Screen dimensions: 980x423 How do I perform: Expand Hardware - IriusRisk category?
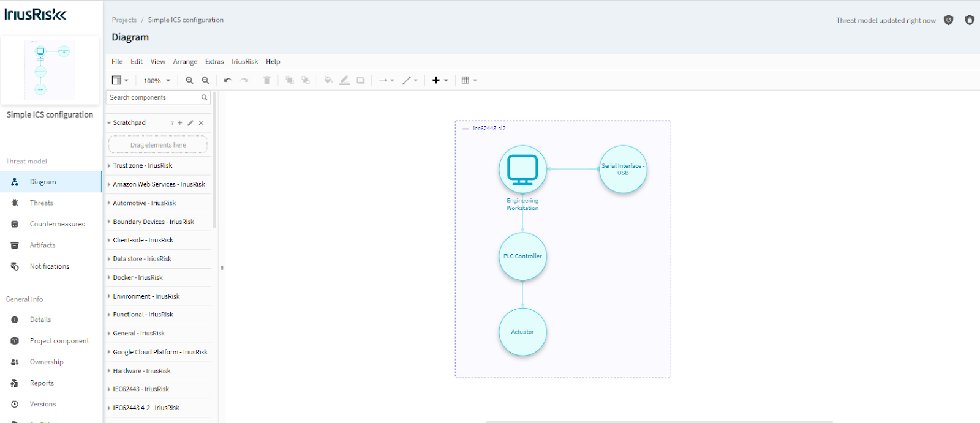[x=159, y=371]
